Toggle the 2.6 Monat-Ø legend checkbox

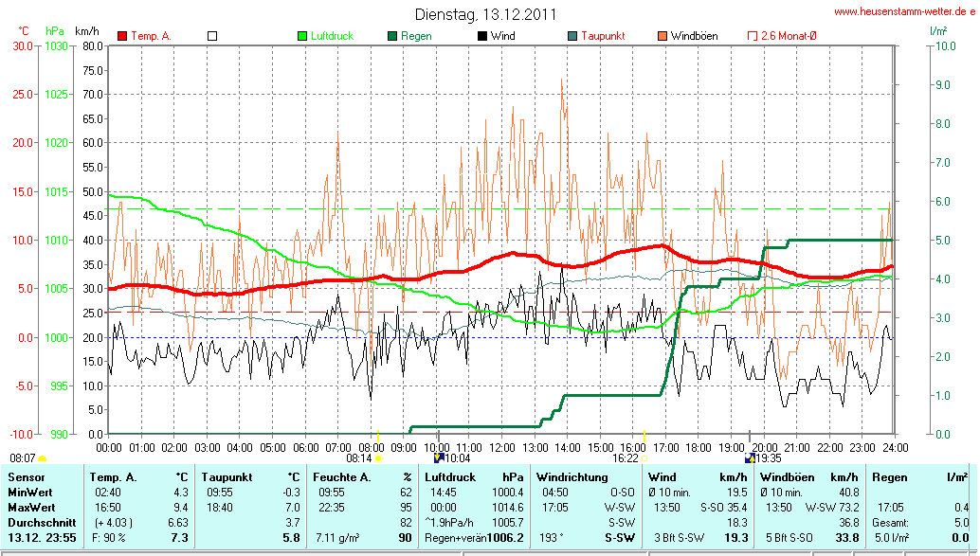(x=753, y=36)
